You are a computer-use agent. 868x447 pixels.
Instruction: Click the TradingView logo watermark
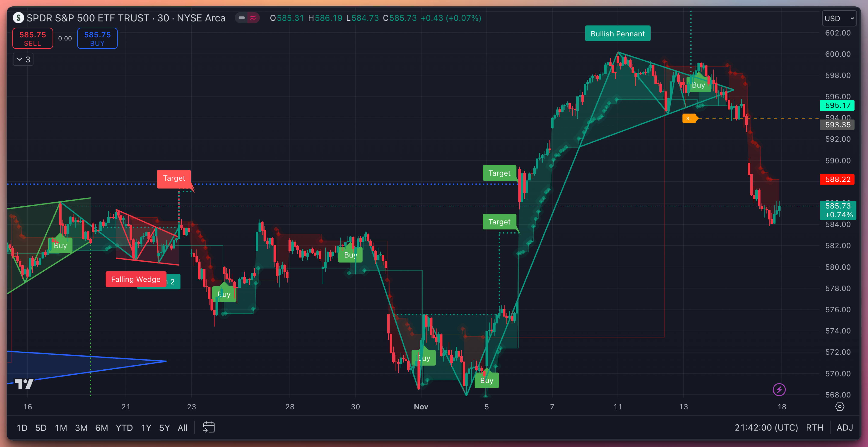pos(24,384)
